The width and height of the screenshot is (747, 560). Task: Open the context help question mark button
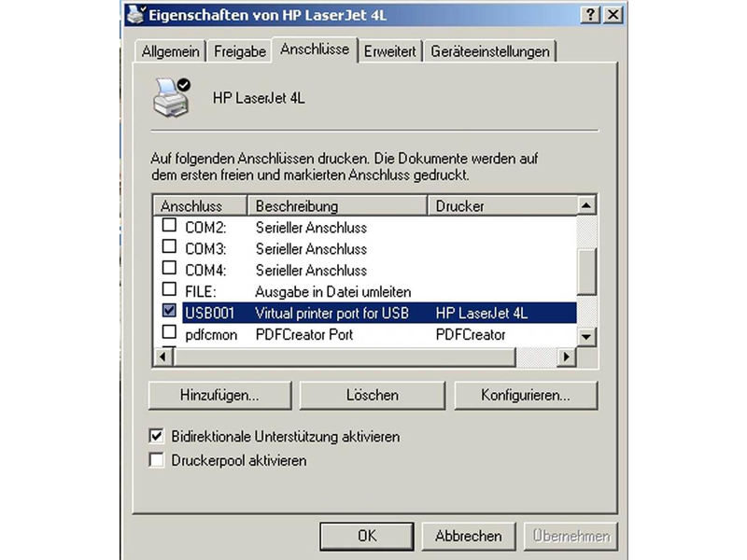590,15
